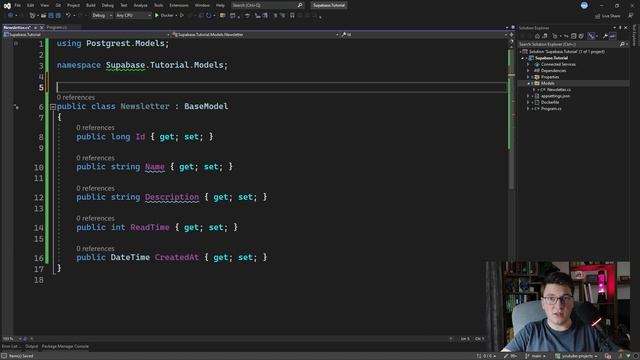Screen dimensions: 640x360
Task: Click the quick actions screwdriver icon at line 6
Action: coord(16,107)
